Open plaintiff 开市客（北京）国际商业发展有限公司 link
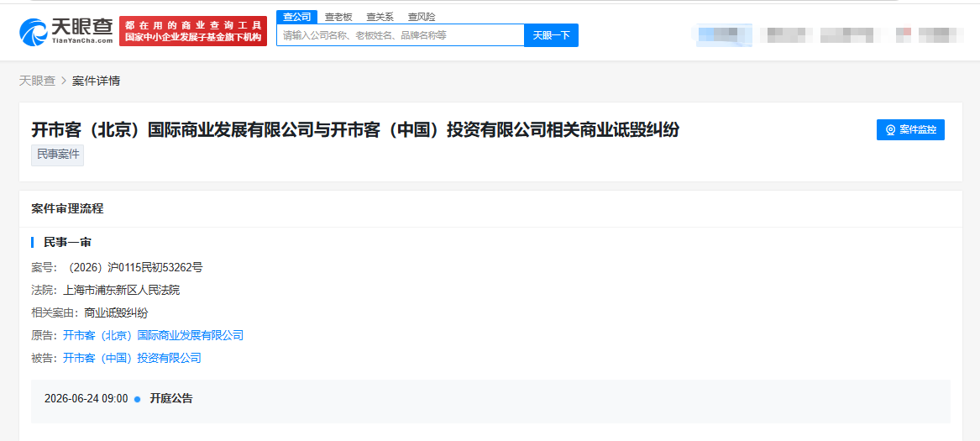 click(153, 335)
